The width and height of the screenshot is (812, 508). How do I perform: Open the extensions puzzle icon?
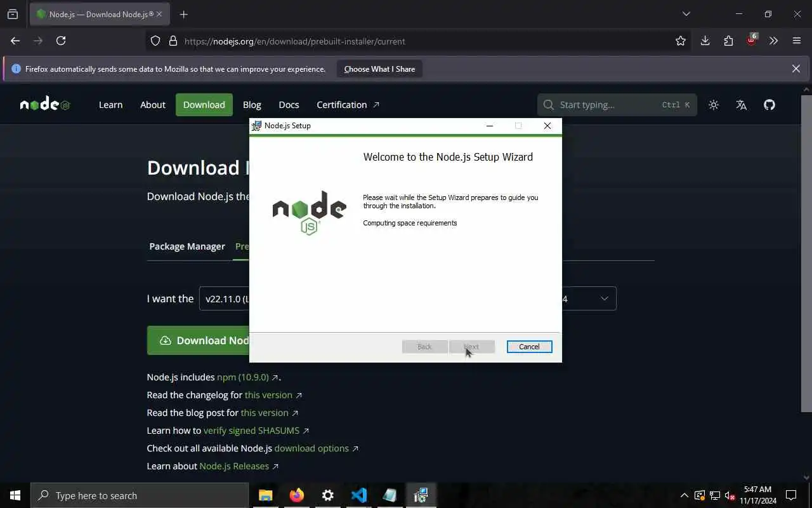[728, 41]
